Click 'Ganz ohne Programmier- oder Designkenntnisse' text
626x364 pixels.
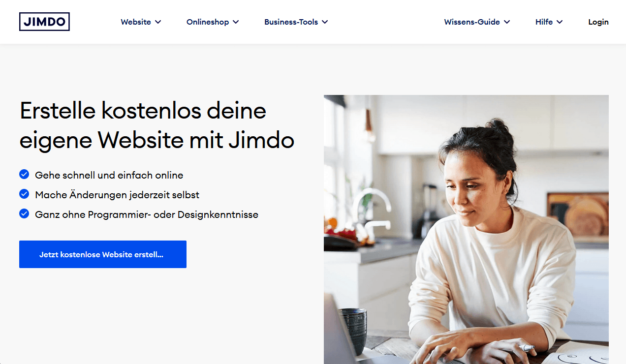click(x=147, y=214)
